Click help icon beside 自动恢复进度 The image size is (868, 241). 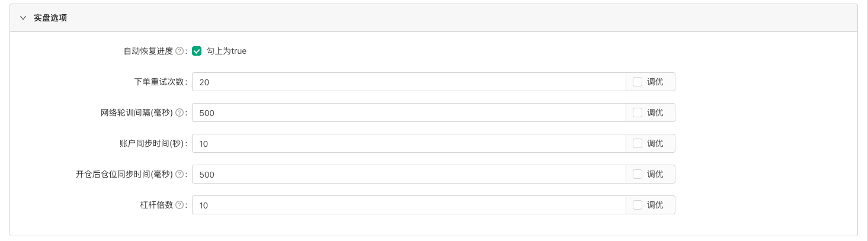(180, 52)
